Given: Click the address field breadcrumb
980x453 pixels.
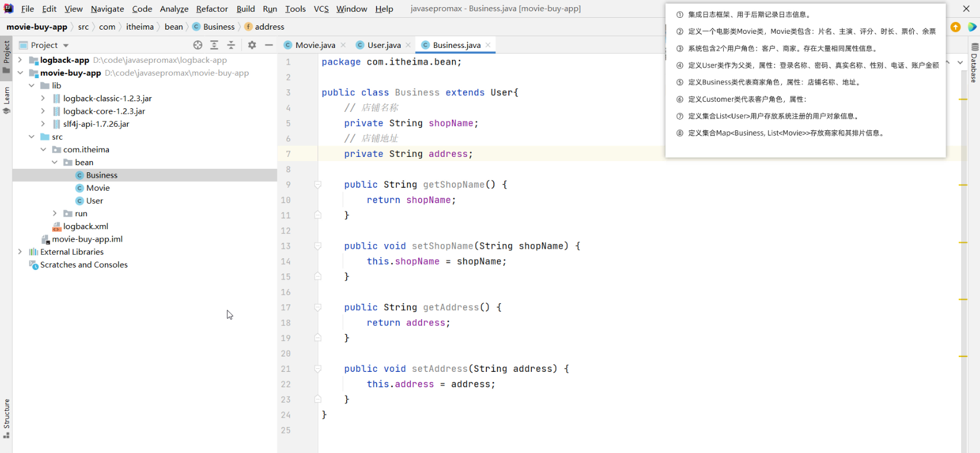Looking at the screenshot, I should coord(265,27).
